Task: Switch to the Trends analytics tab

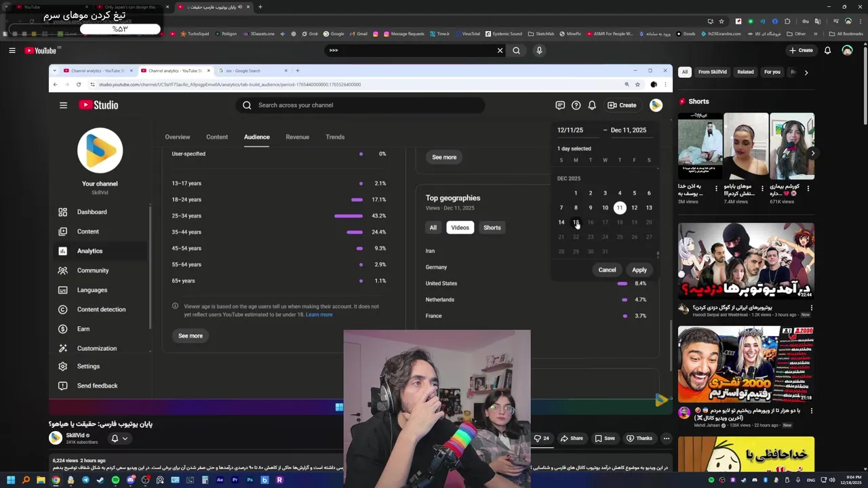Action: (335, 137)
